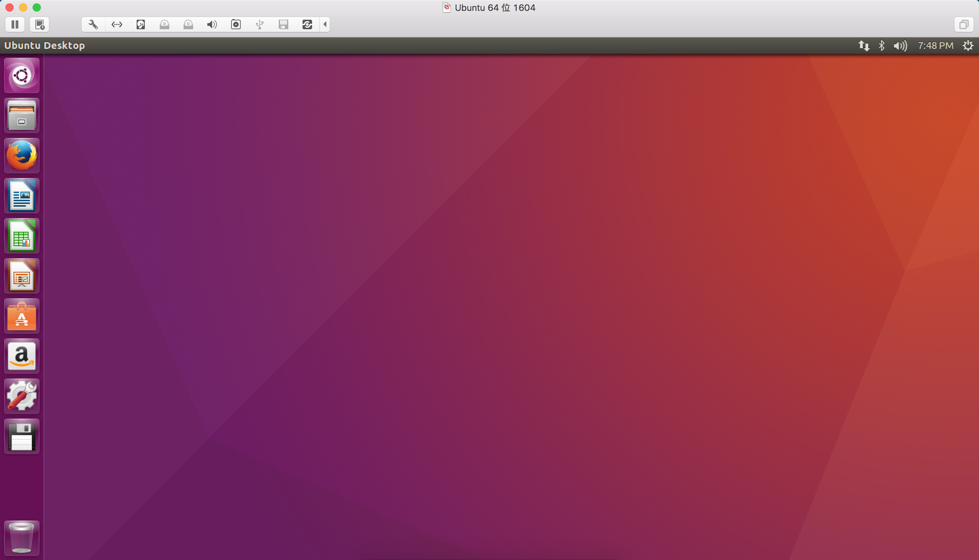The image size is (979, 560).
Task: Open the Ubuntu Desktop menu
Action: [44, 45]
